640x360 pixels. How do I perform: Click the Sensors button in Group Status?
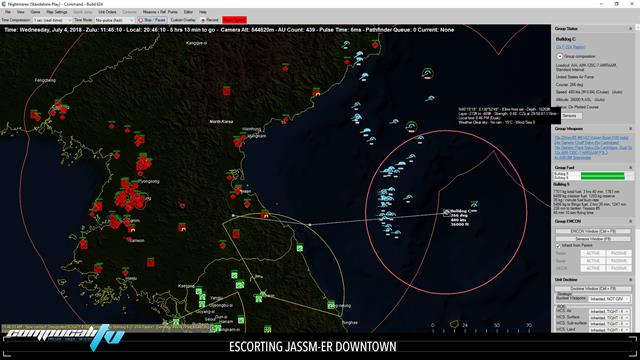[x=570, y=116]
